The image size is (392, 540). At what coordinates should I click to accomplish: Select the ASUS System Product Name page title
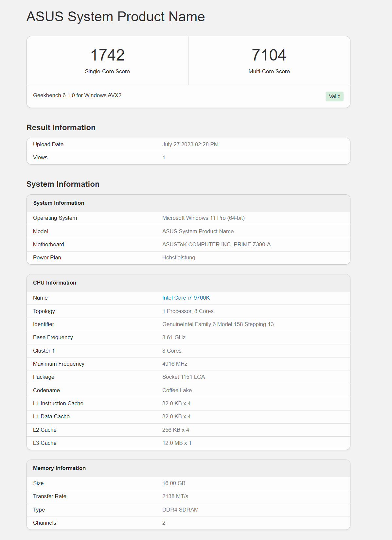116,17
